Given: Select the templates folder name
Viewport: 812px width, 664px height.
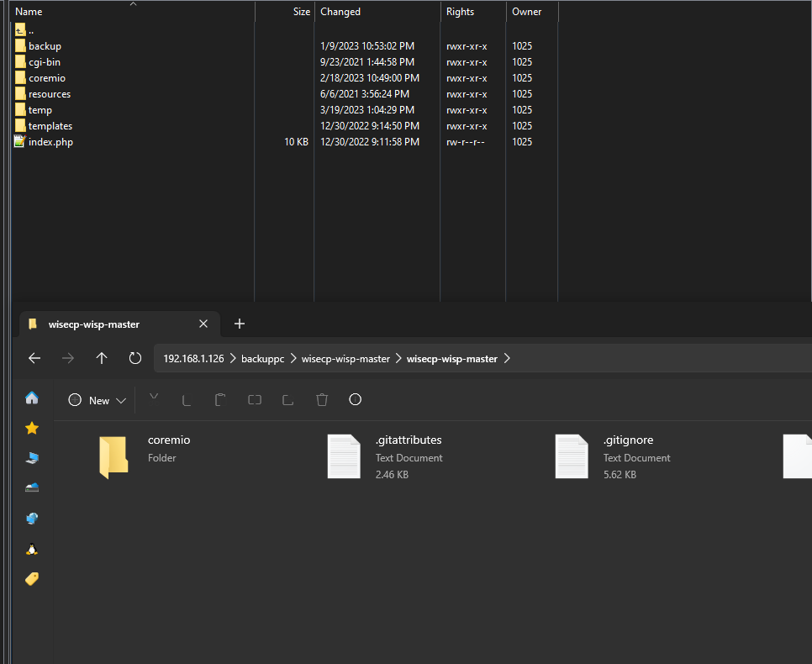Looking at the screenshot, I should [x=50, y=126].
